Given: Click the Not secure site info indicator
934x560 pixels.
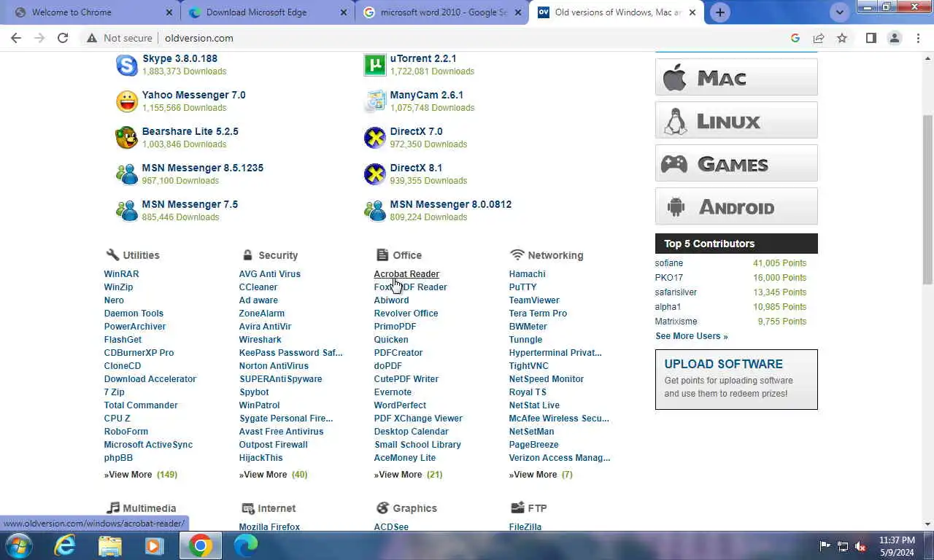Looking at the screenshot, I should (120, 38).
